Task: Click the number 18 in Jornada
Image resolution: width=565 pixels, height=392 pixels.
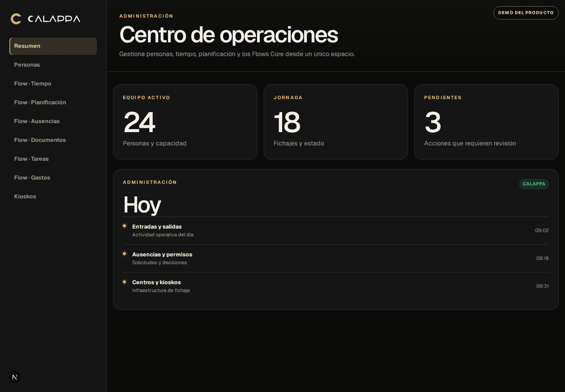Action: [x=287, y=122]
